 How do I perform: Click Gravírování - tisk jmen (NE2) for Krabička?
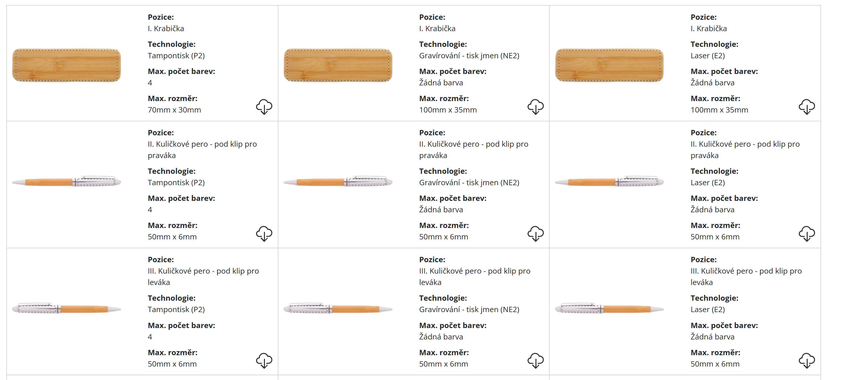point(469,55)
